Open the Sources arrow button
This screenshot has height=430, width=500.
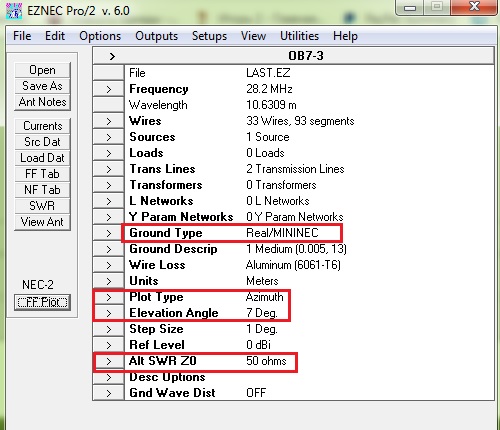pos(108,137)
